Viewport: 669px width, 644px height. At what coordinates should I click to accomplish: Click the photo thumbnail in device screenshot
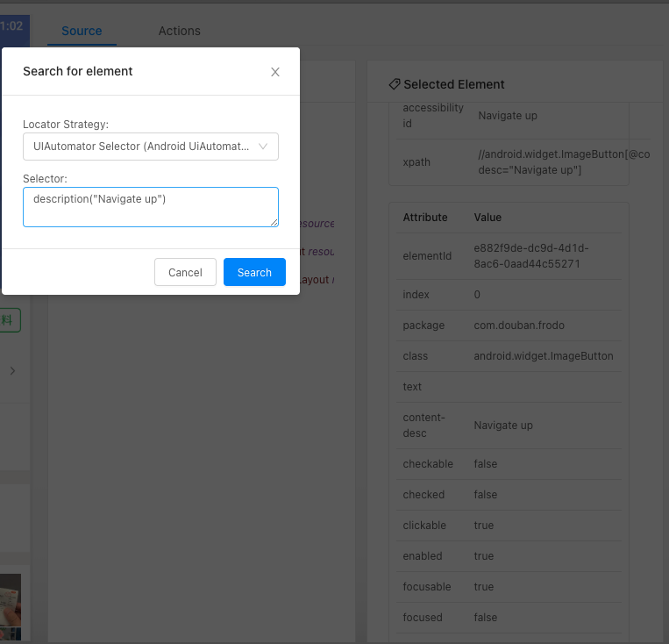(x=11, y=607)
